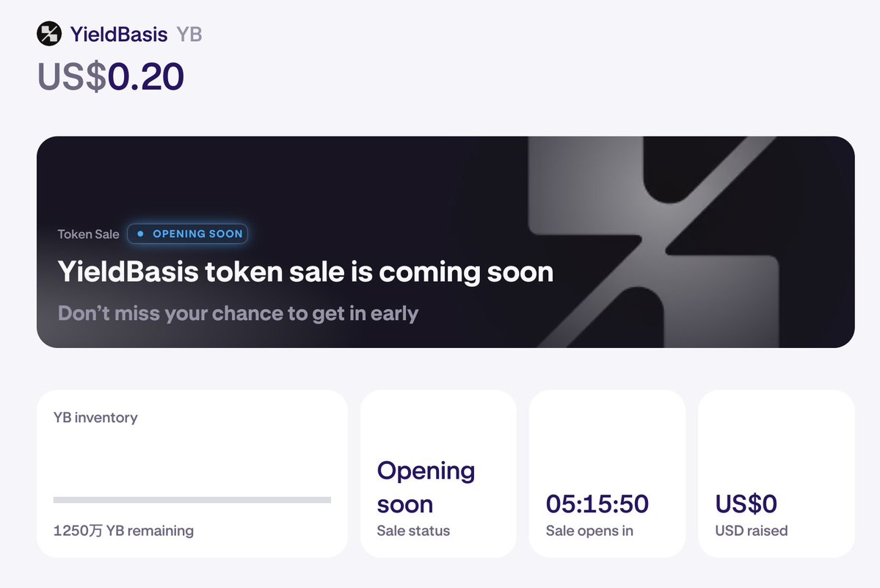Click the empty area of the YB inventory card
880x588 pixels.
(192, 459)
